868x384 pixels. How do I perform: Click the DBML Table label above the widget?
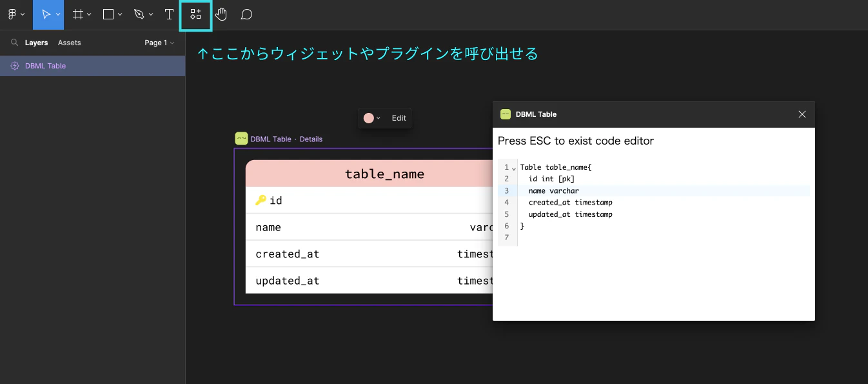[271, 139]
